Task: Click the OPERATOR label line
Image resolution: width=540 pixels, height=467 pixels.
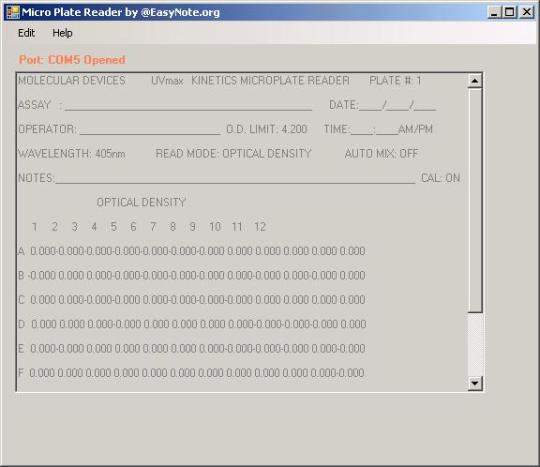Action: [x=119, y=129]
